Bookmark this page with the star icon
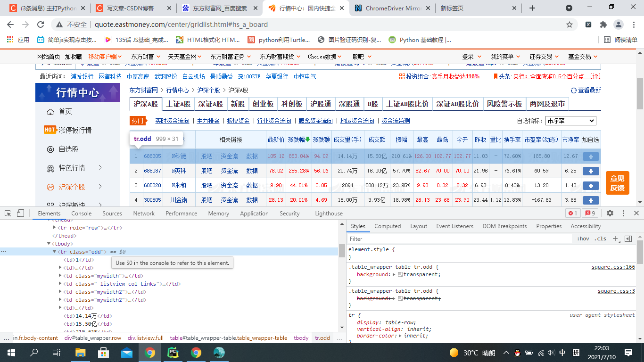Image resolution: width=644 pixels, height=362 pixels. 570,25
